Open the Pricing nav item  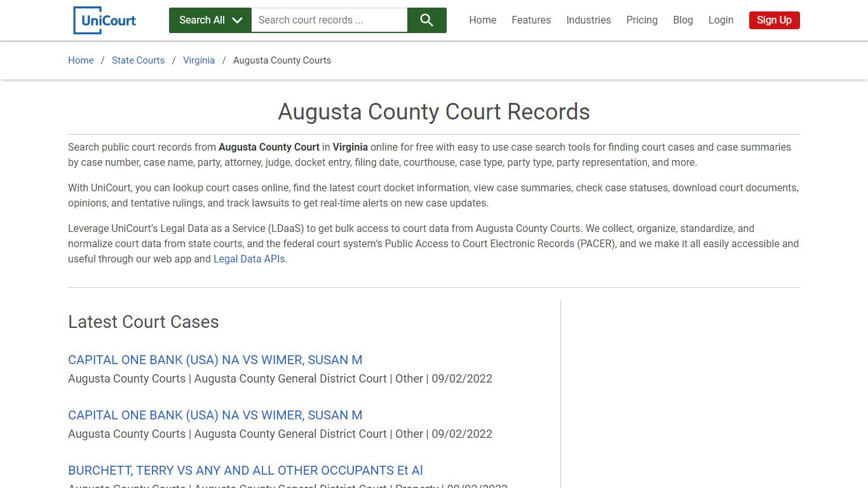coord(642,20)
